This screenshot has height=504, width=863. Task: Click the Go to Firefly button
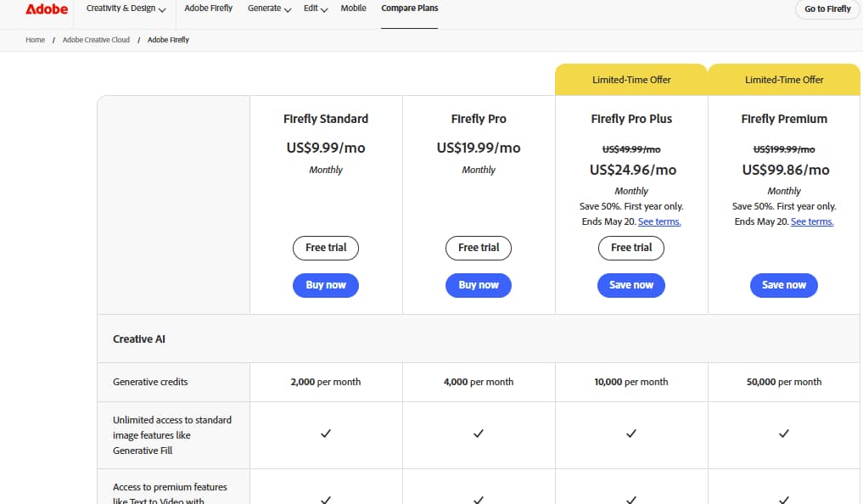click(x=827, y=8)
